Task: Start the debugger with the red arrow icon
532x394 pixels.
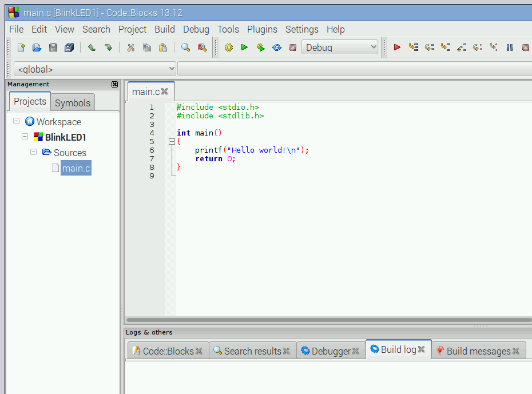Action: pos(397,47)
